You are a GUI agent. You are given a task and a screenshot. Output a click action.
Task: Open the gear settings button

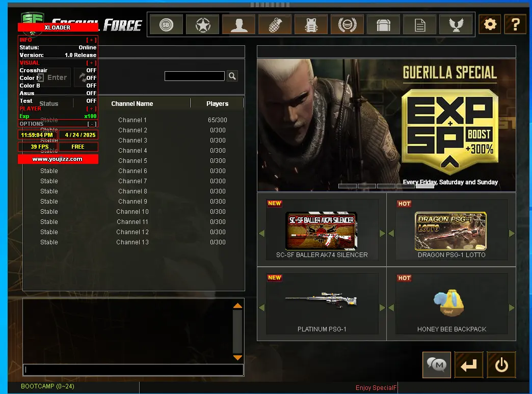490,24
